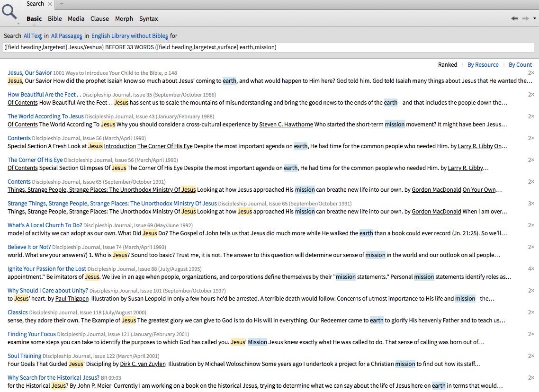Follow Dirk C. van Zuylen author link
Image resolution: width=539 pixels, height=392 pixels.
143,364
